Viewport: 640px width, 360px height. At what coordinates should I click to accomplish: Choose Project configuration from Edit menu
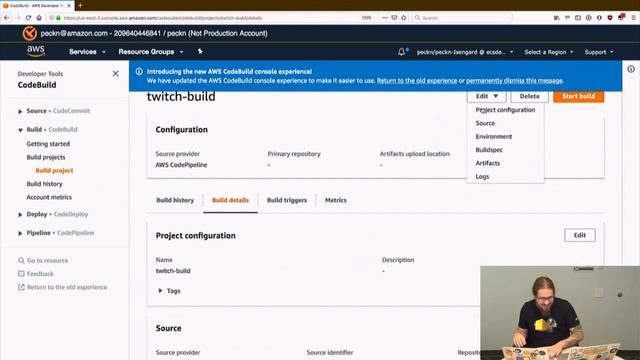point(505,110)
